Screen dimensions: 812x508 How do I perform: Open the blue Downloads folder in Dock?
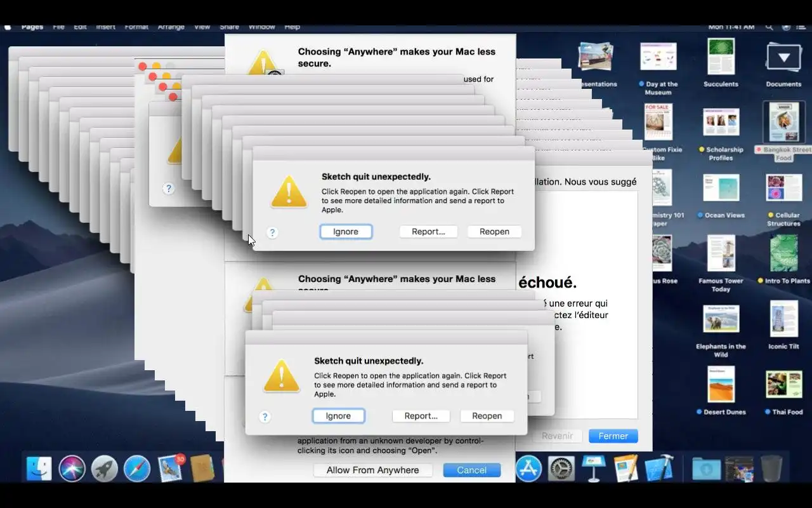(x=706, y=469)
